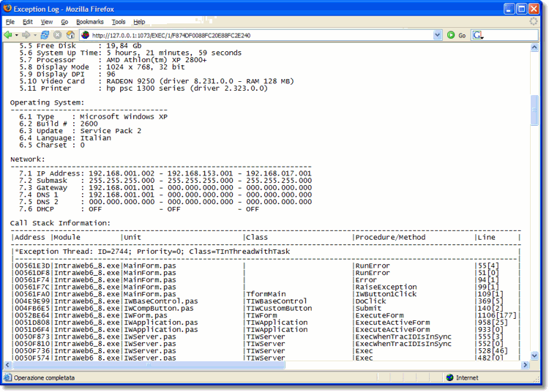The height and width of the screenshot is (392, 549).
Task: Click the vertical scrollbar up arrow
Action: coord(534,48)
